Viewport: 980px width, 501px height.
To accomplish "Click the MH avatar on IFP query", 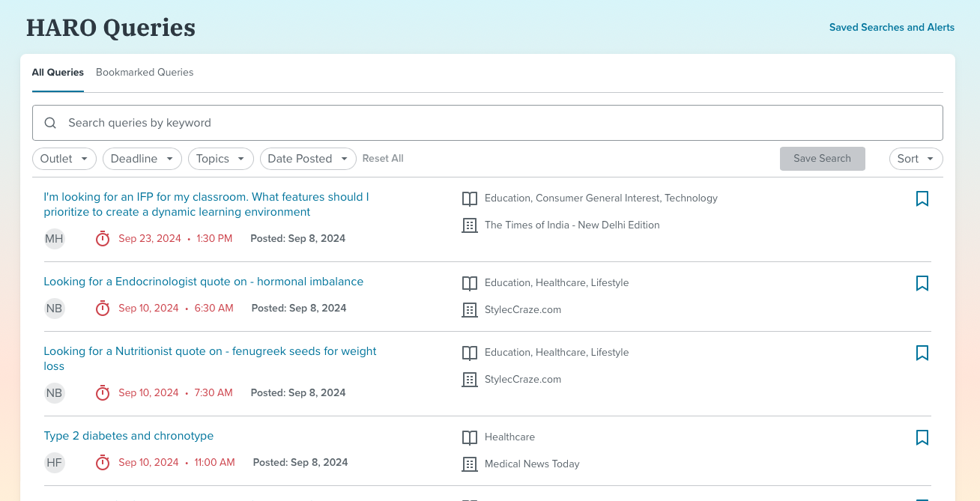I will click(54, 239).
